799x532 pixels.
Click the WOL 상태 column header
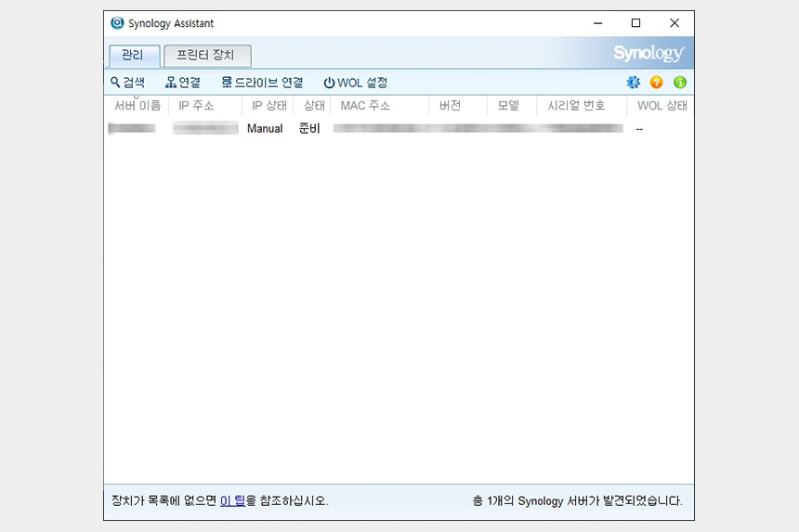661,106
